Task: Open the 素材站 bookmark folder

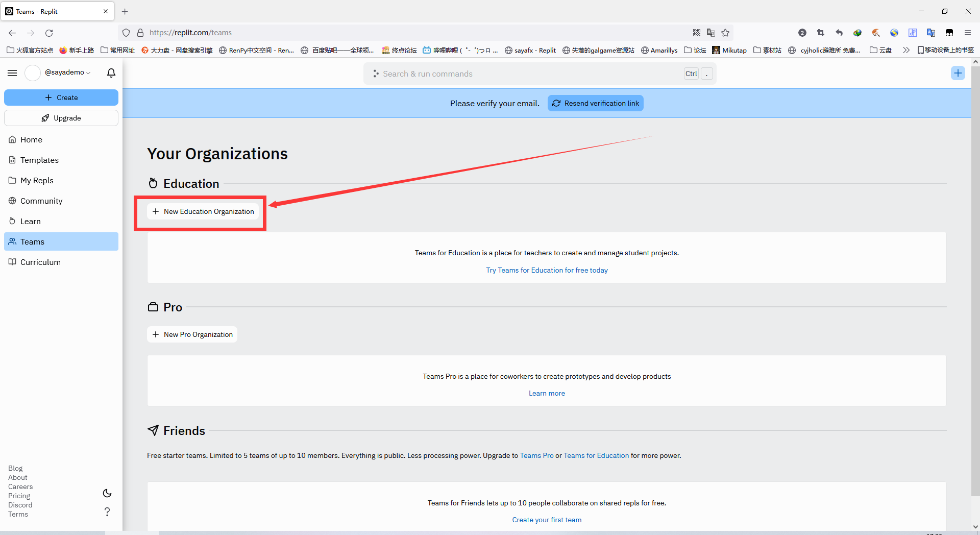Action: coord(768,50)
